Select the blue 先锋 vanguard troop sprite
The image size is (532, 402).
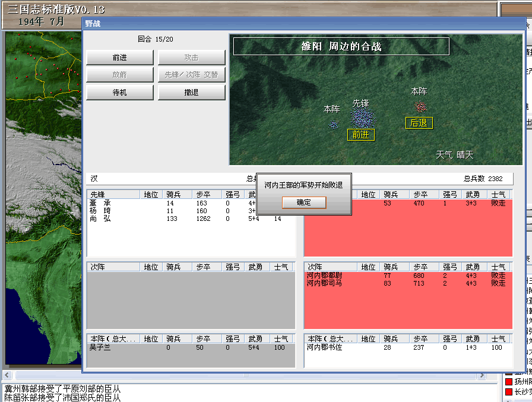pos(362,118)
